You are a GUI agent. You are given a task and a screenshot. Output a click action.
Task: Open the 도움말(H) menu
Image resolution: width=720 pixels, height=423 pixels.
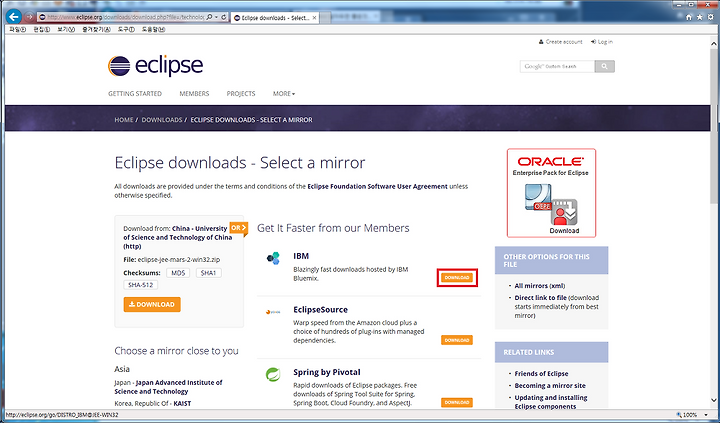153,29
